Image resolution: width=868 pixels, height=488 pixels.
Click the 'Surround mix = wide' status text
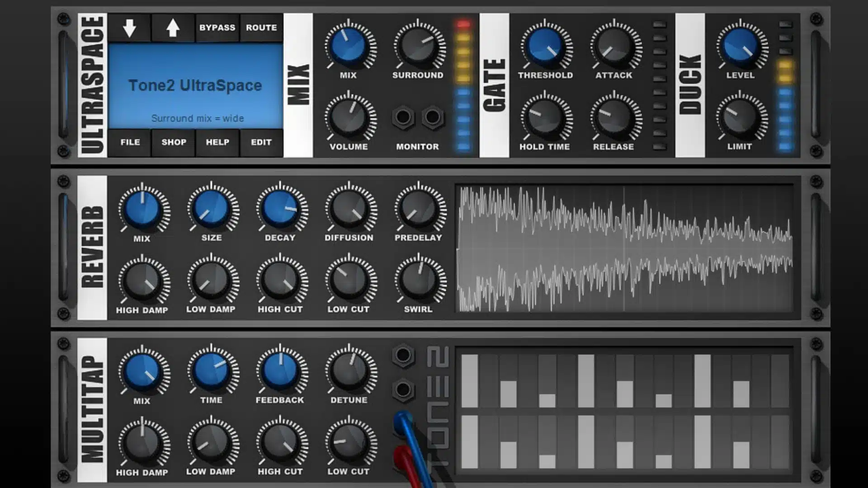pyautogui.click(x=198, y=118)
